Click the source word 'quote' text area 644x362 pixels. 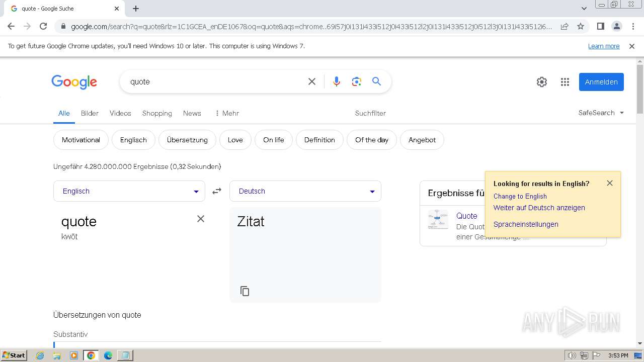point(79,221)
